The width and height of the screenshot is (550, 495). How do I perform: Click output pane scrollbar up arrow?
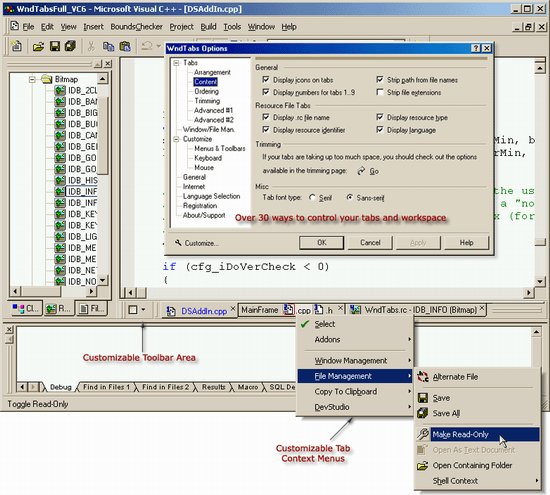pyautogui.click(x=536, y=332)
